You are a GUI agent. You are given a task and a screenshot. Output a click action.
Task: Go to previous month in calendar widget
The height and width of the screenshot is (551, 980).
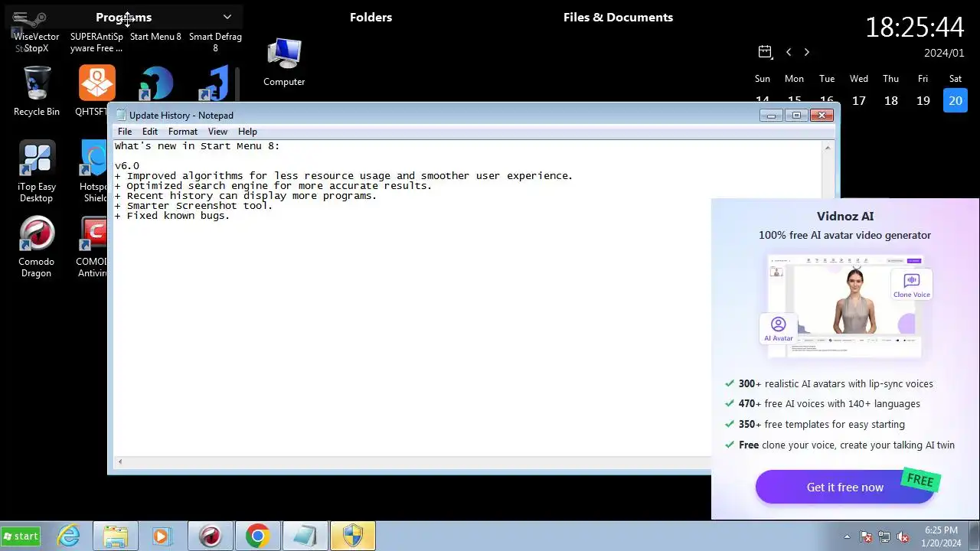click(x=789, y=52)
